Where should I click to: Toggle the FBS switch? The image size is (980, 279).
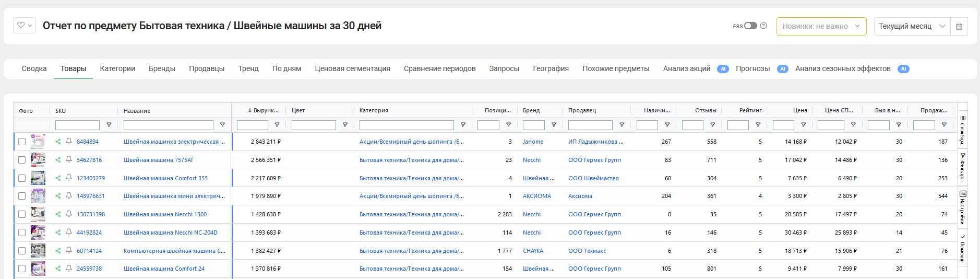point(750,26)
